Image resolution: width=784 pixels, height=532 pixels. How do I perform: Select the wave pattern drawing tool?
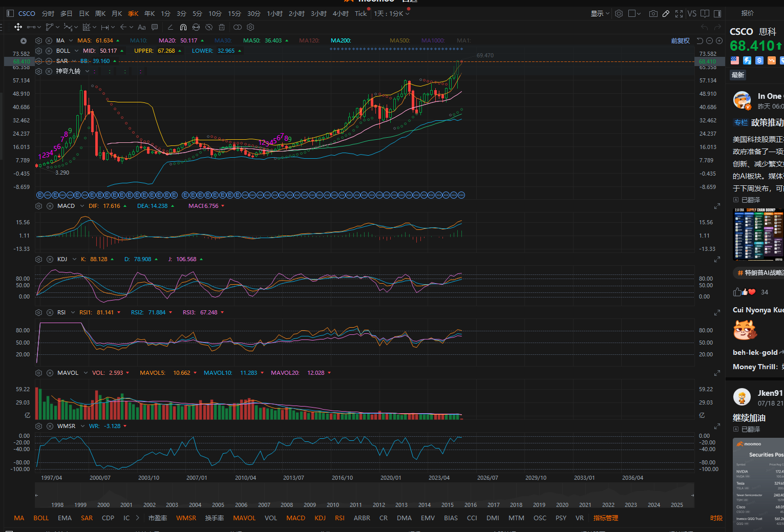coord(68,27)
